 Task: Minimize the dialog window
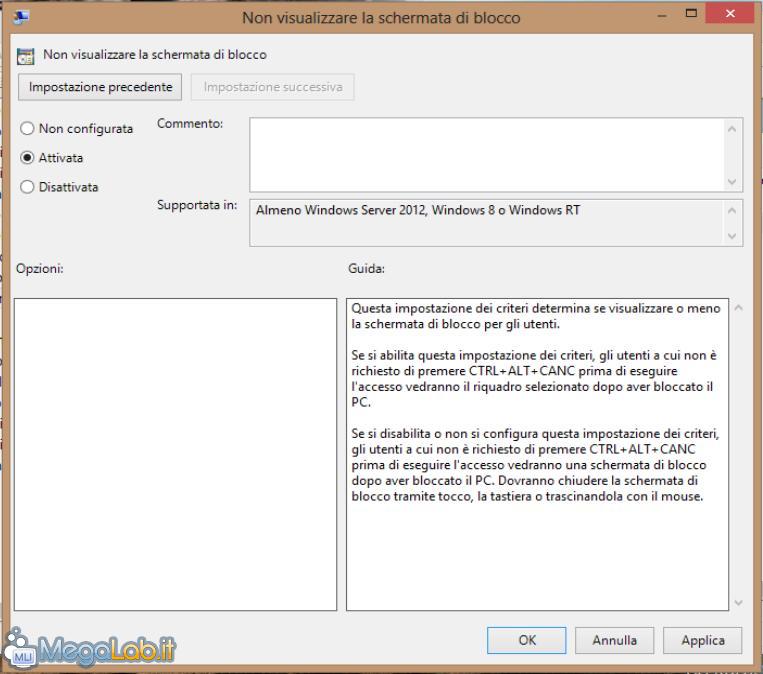[662, 16]
